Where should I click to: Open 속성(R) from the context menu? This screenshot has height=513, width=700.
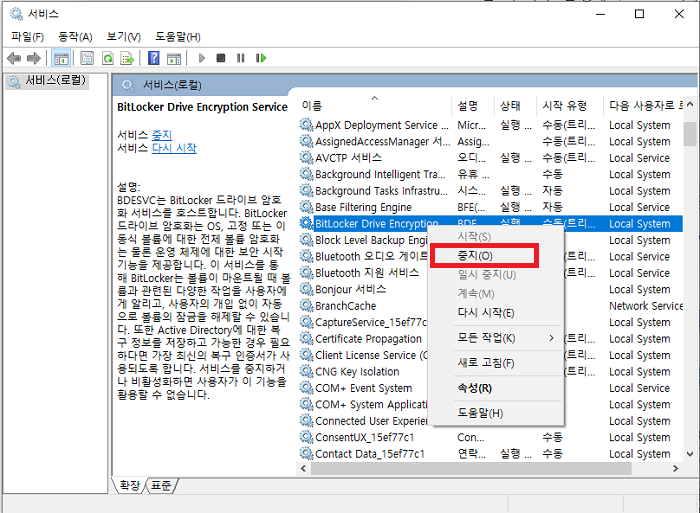(x=475, y=388)
